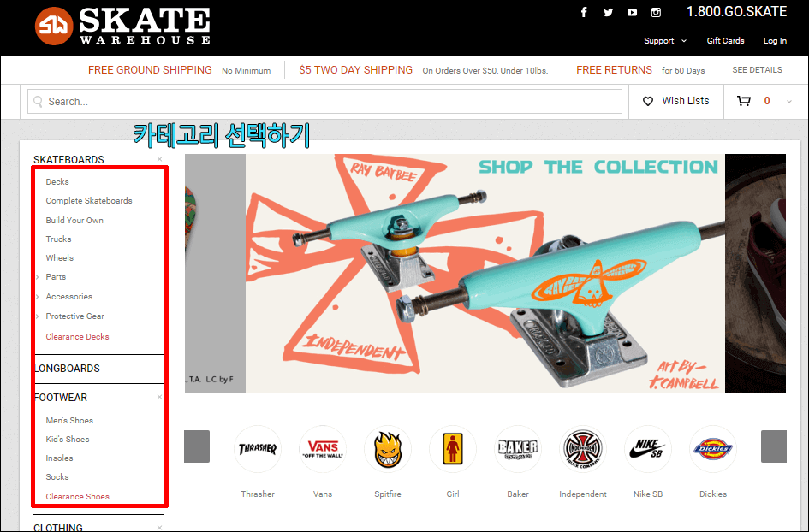
Task: View Clearance Decks
Action: pos(77,337)
